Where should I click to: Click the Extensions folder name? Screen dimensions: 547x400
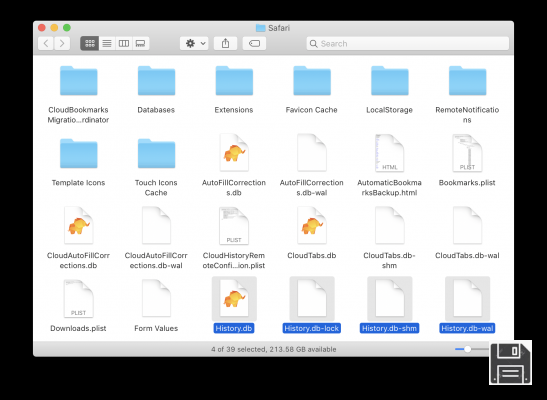point(234,110)
